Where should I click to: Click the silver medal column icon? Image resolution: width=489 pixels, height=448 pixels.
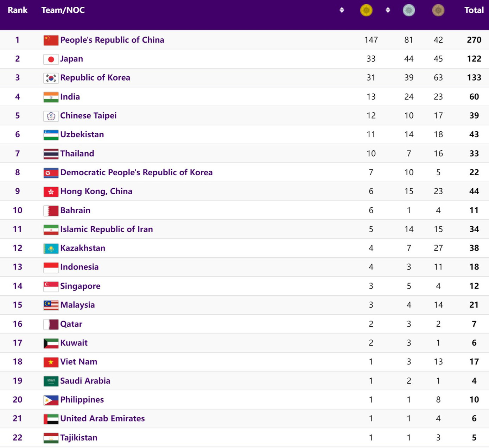408,10
